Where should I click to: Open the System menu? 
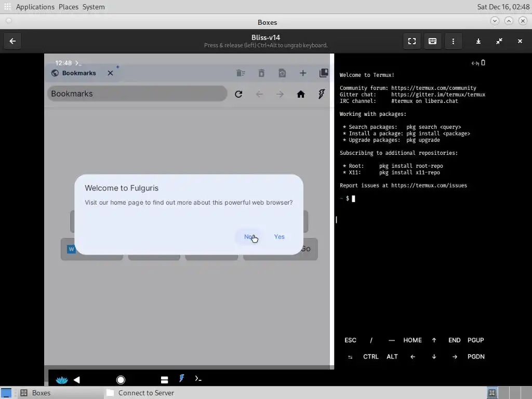94,7
